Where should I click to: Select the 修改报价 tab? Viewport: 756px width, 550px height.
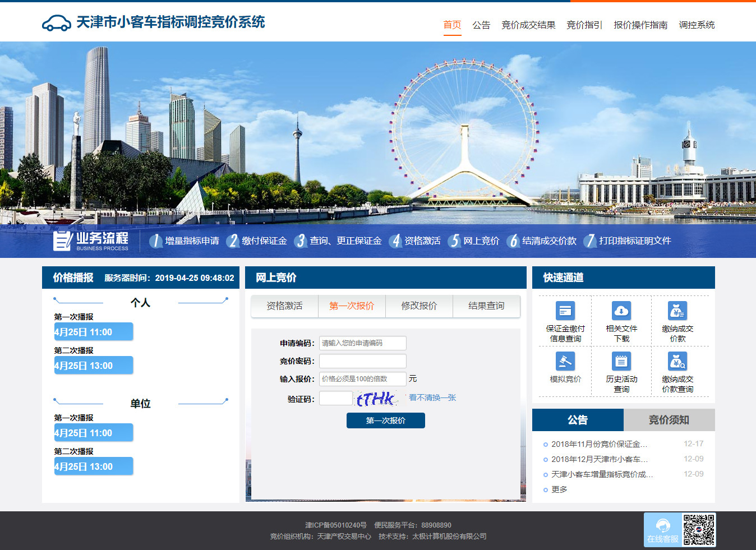pos(419,306)
